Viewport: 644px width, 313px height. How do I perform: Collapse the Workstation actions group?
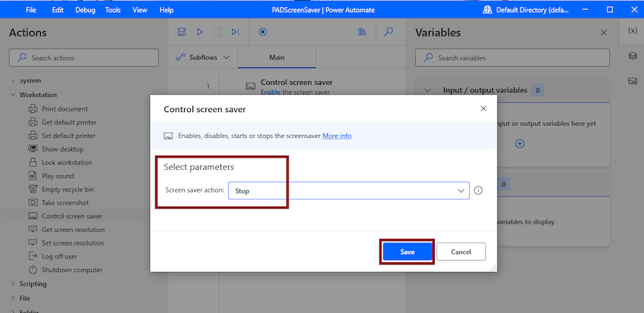coord(13,95)
